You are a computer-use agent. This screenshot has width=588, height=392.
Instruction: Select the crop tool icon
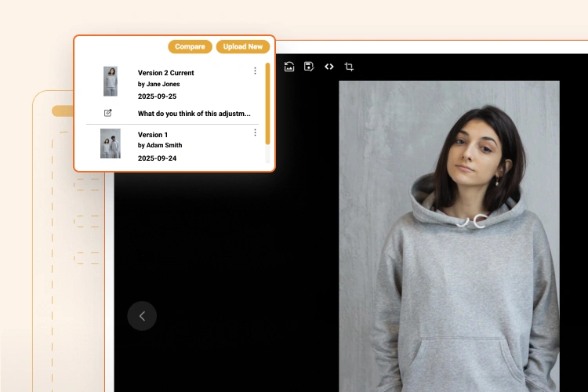(349, 67)
